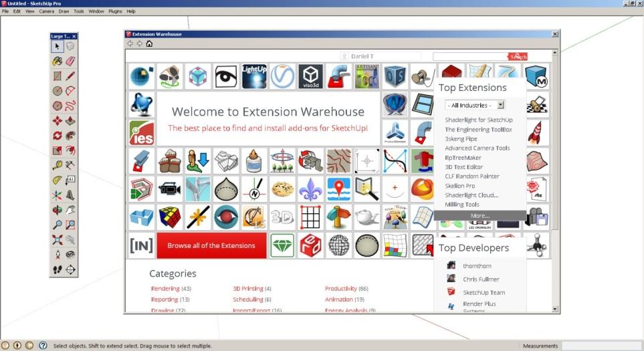Activate the Rectangle drawing tool
The image size is (644, 351).
click(57, 76)
